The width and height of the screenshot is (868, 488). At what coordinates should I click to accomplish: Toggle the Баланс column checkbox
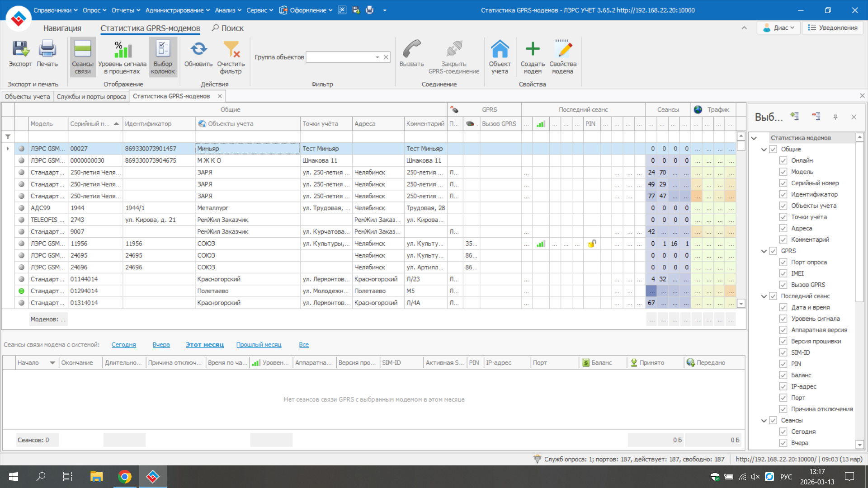point(783,375)
